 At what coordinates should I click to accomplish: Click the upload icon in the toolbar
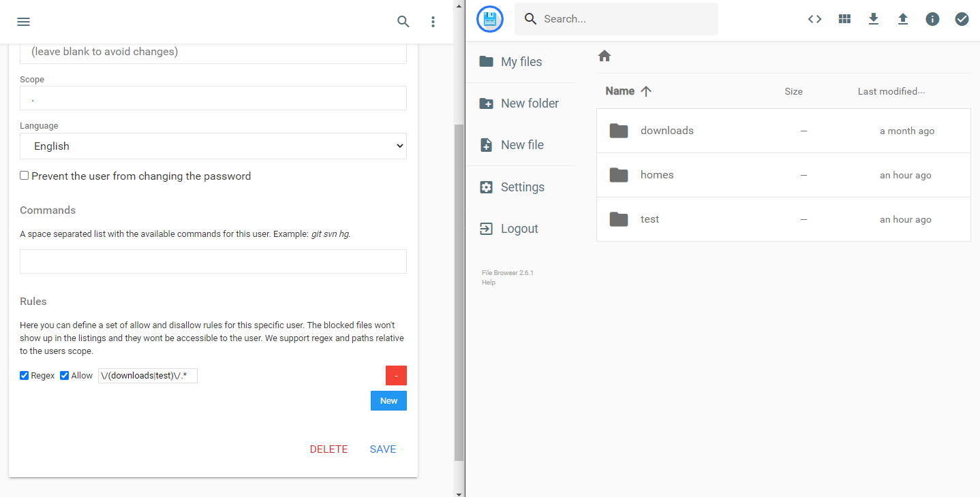pyautogui.click(x=902, y=19)
